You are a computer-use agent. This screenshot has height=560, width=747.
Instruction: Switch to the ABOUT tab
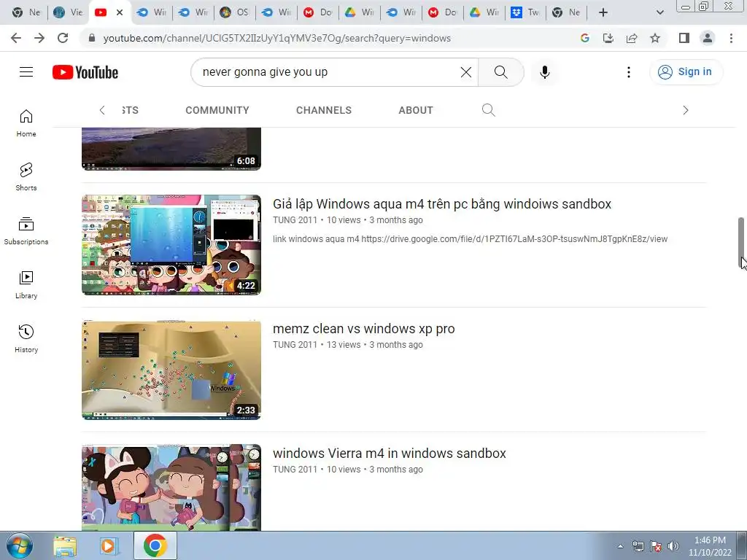coord(416,110)
